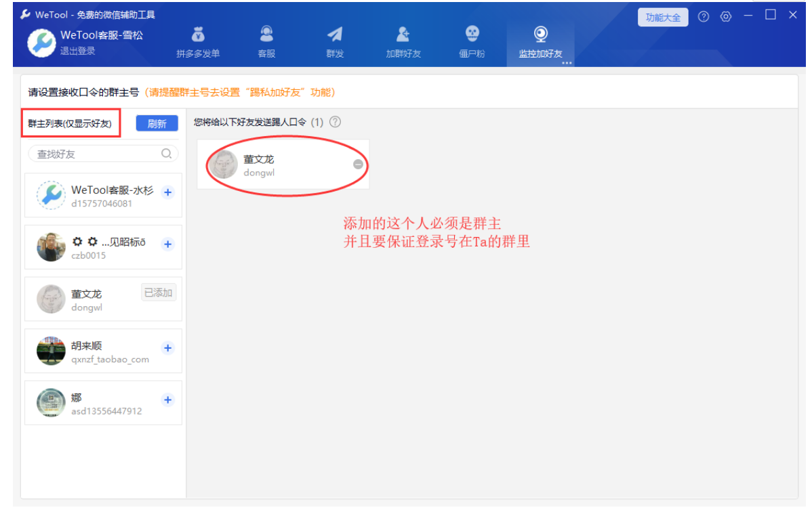Select the ID text asd13556447912
812x516 pixels.
(106, 411)
